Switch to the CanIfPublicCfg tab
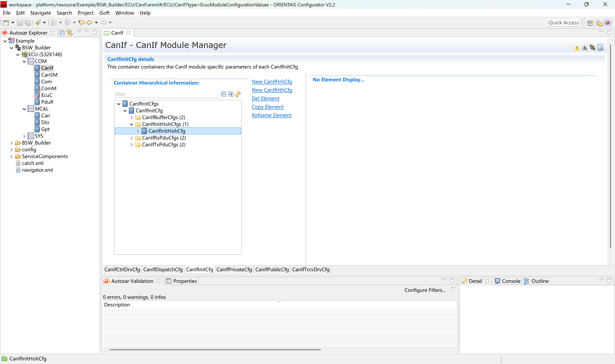 point(272,269)
